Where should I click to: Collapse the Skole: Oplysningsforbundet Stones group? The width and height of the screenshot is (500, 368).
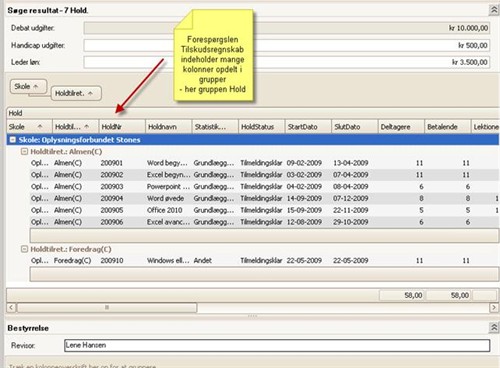(x=13, y=140)
